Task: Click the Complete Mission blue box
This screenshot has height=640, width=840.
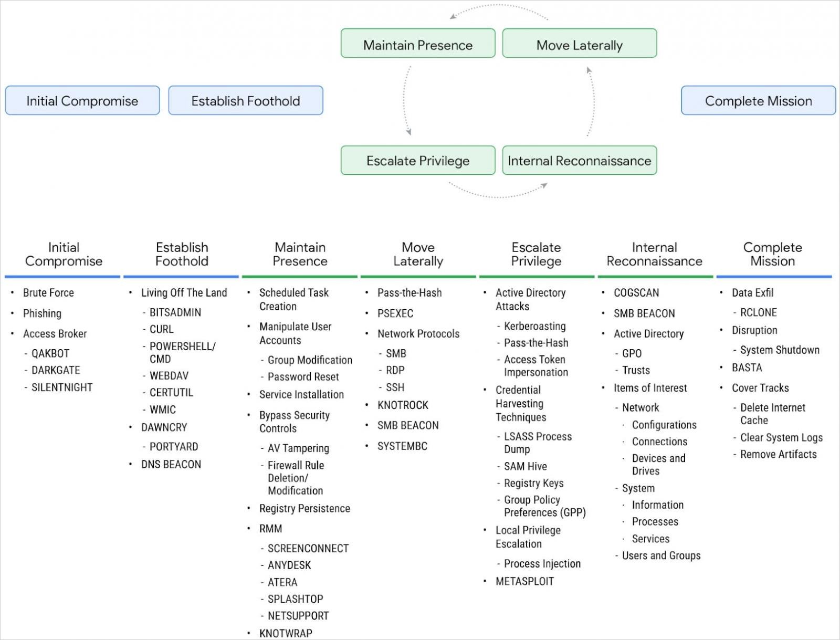Action: 759,100
